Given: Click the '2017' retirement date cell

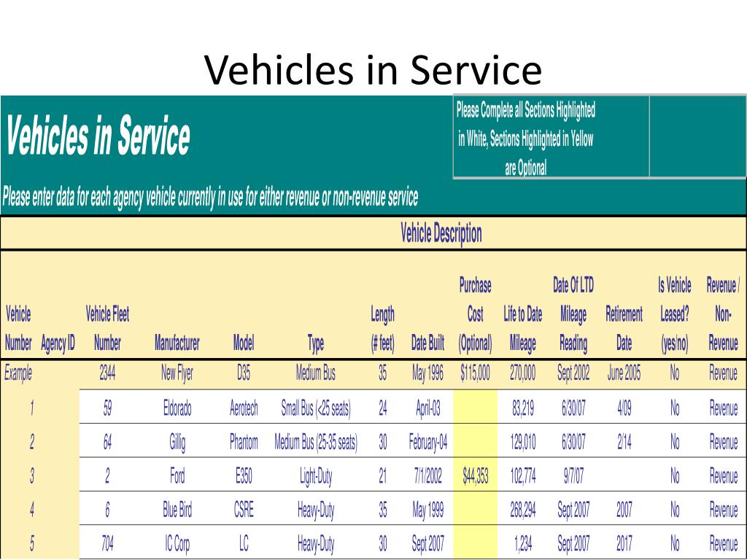Looking at the screenshot, I should (x=624, y=542).
